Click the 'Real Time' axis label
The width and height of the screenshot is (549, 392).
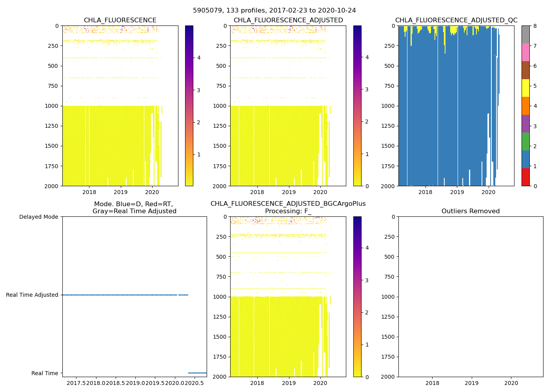[x=45, y=373]
